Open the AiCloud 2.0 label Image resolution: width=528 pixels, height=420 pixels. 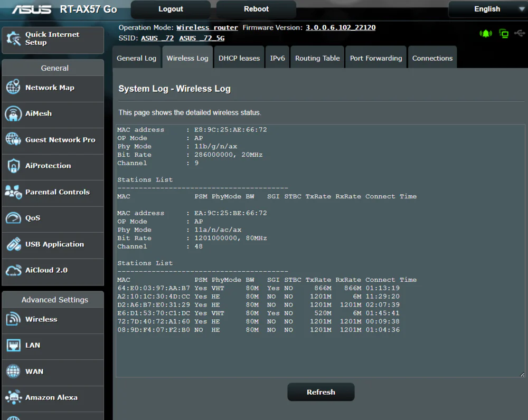coord(46,270)
